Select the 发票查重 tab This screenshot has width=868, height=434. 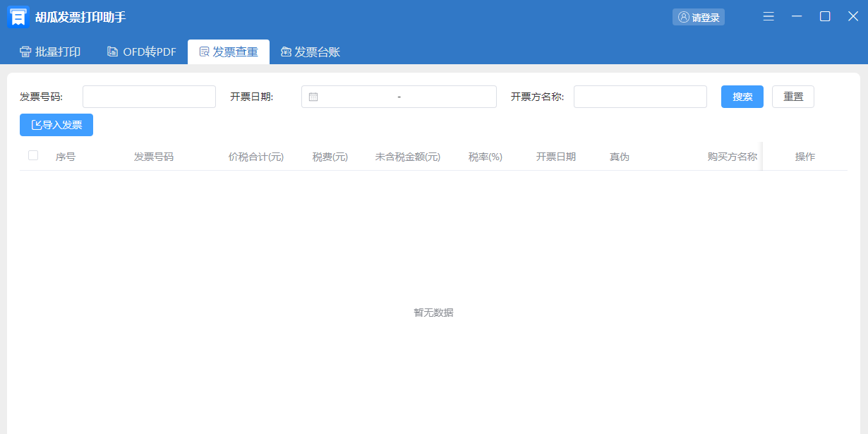tap(228, 52)
